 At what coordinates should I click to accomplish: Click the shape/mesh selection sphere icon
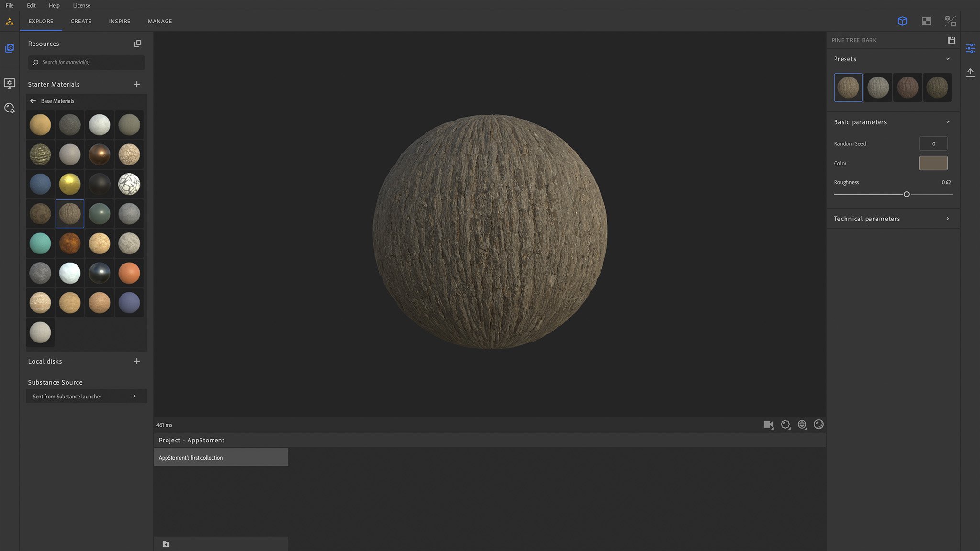[819, 425]
